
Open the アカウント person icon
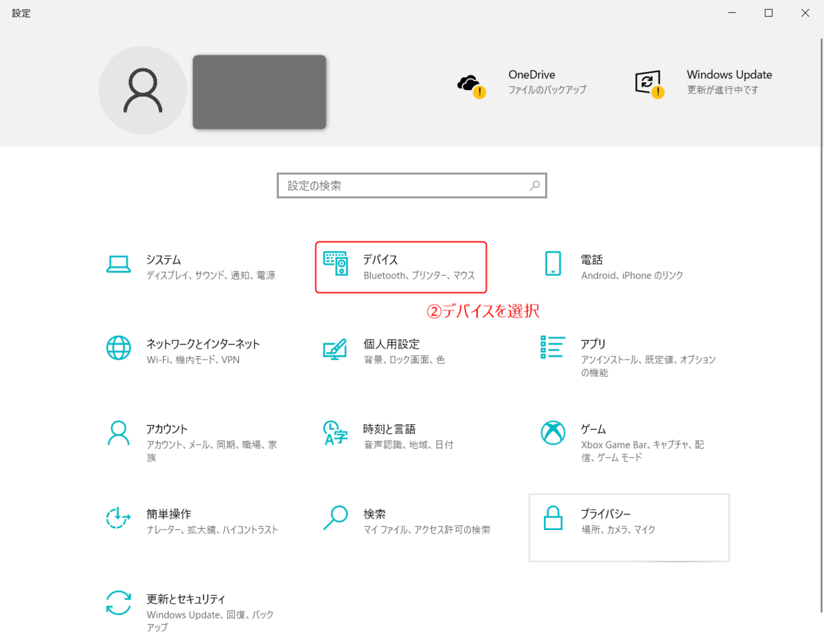tap(118, 433)
